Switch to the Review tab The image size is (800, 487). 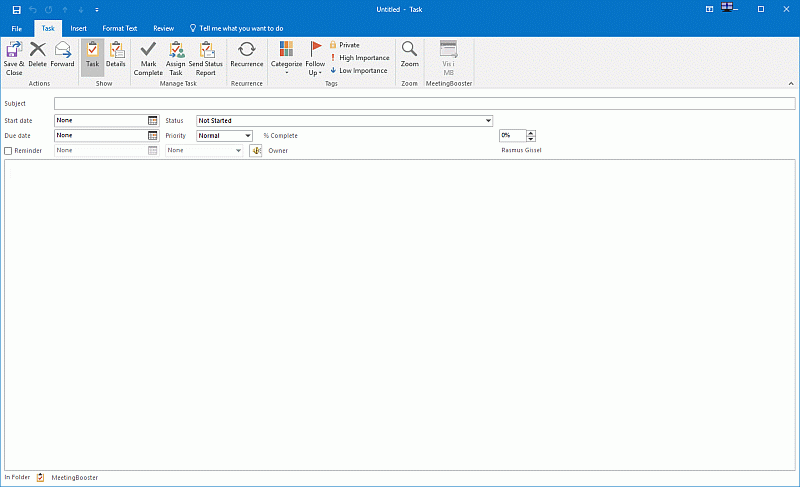[x=164, y=29]
